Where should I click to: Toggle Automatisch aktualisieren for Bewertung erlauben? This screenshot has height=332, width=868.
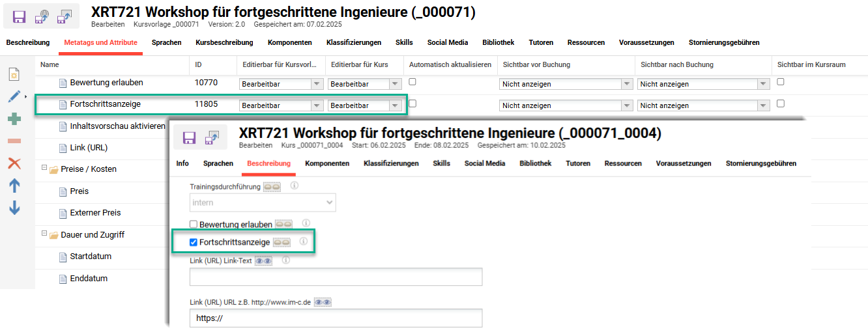[x=412, y=82]
